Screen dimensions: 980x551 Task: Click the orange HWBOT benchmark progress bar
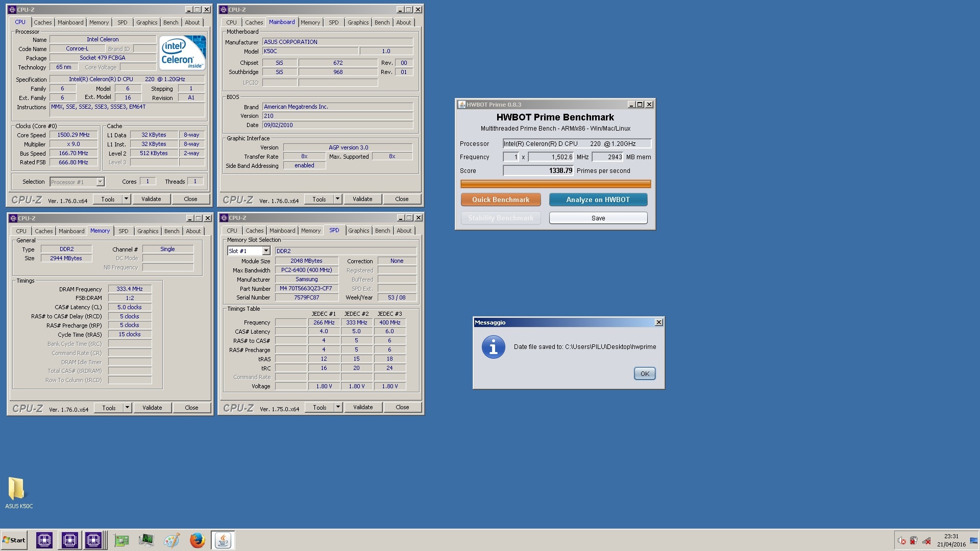[x=555, y=184]
